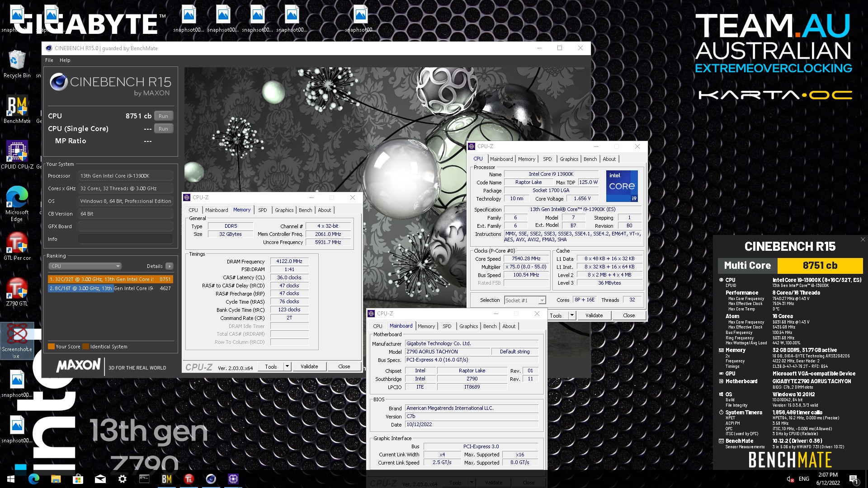Open Mainboard tab in top CPU-Z window
This screenshot has height=488, width=868.
tap(501, 159)
